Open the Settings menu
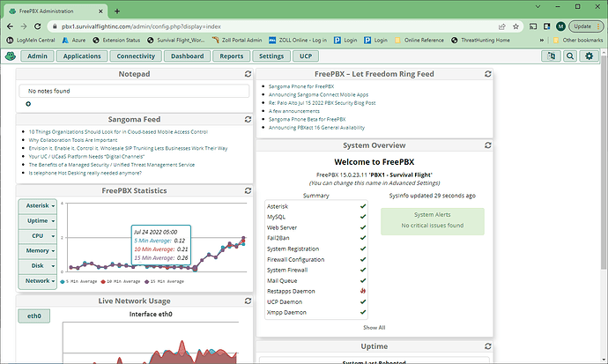Screen dimensions: 608x364 271,56
